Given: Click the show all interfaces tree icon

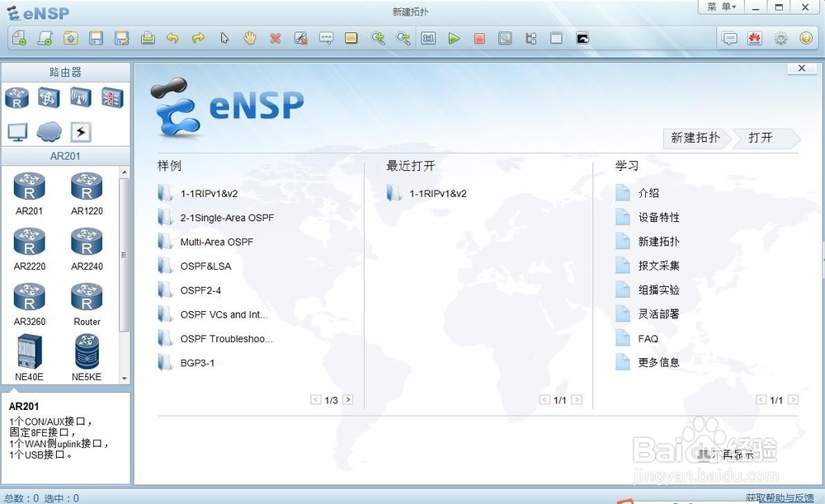Looking at the screenshot, I should pos(530,39).
